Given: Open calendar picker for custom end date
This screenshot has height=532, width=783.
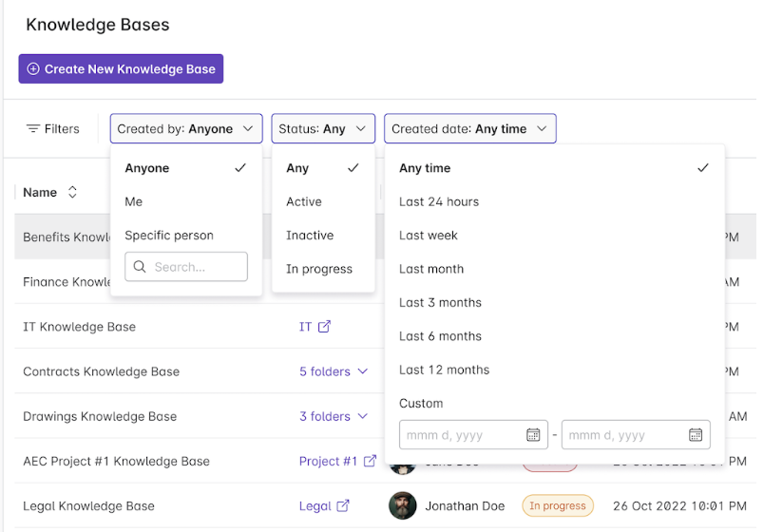Looking at the screenshot, I should (696, 435).
